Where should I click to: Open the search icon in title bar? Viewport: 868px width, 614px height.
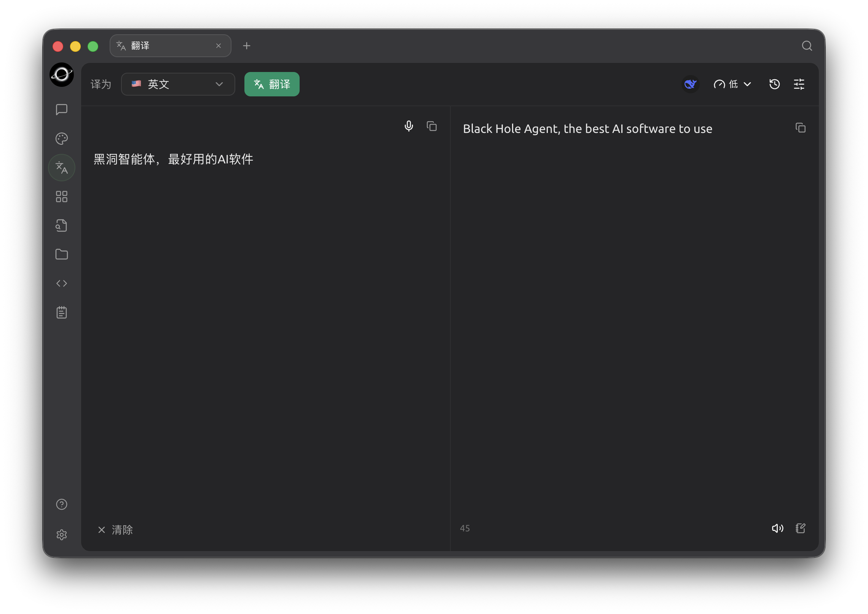807,46
